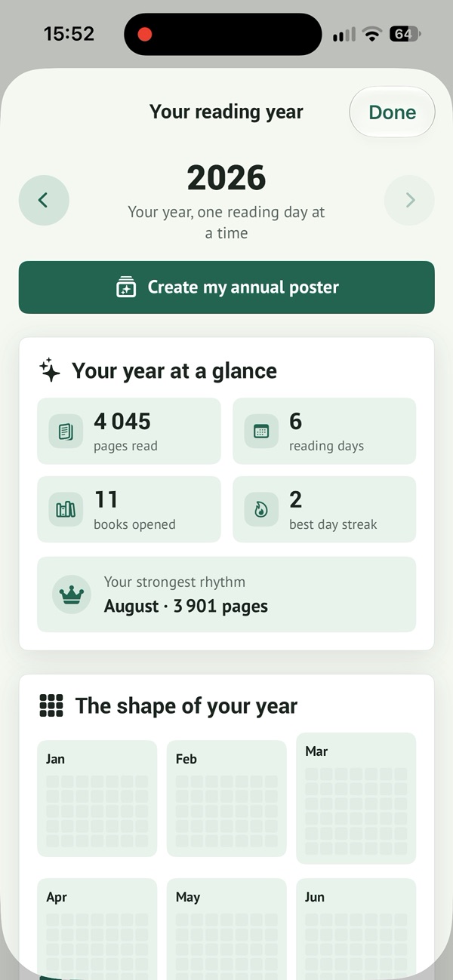Tap the books opened bookshelf icon
The image size is (453, 980).
click(x=66, y=510)
